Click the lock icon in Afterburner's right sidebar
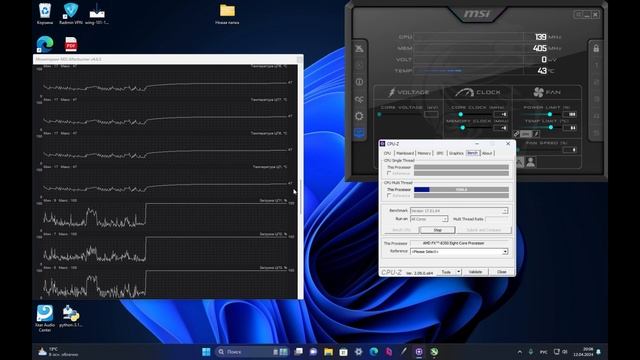This screenshot has height=360, width=640. click(x=596, y=49)
